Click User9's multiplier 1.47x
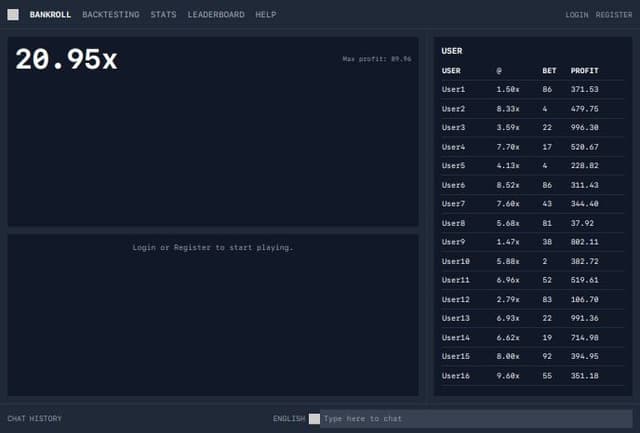The height and width of the screenshot is (433, 640). click(508, 242)
